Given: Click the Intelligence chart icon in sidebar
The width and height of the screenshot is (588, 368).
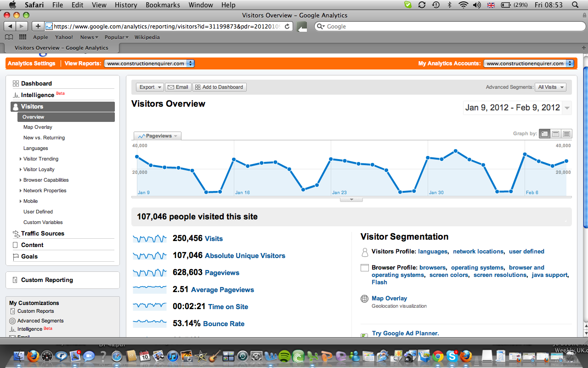Looking at the screenshot, I should 16,95.
